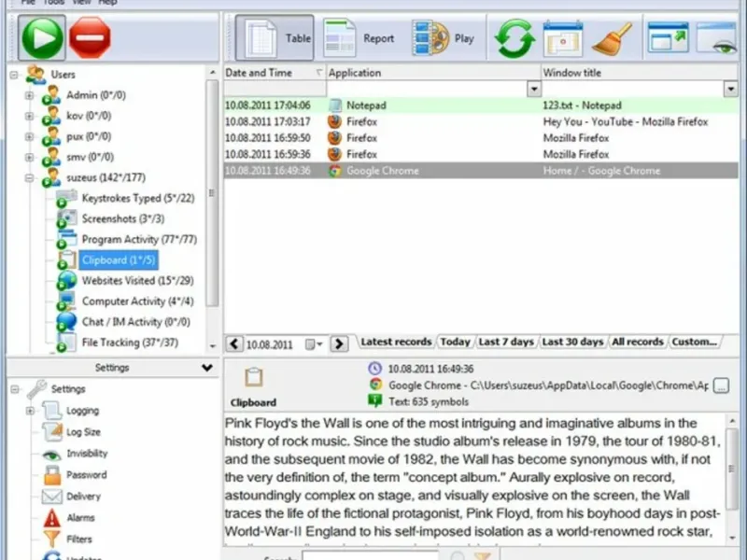The width and height of the screenshot is (747, 560).
Task: Switch to Last 7 days tab
Action: click(506, 342)
